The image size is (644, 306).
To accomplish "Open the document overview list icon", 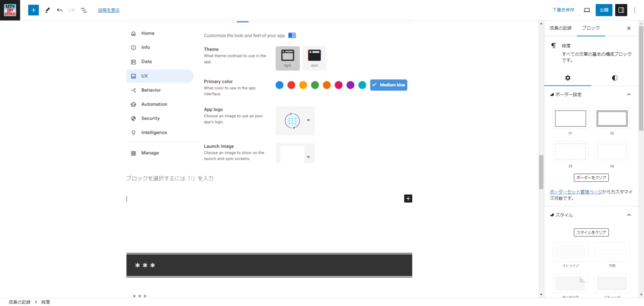I will click(84, 10).
